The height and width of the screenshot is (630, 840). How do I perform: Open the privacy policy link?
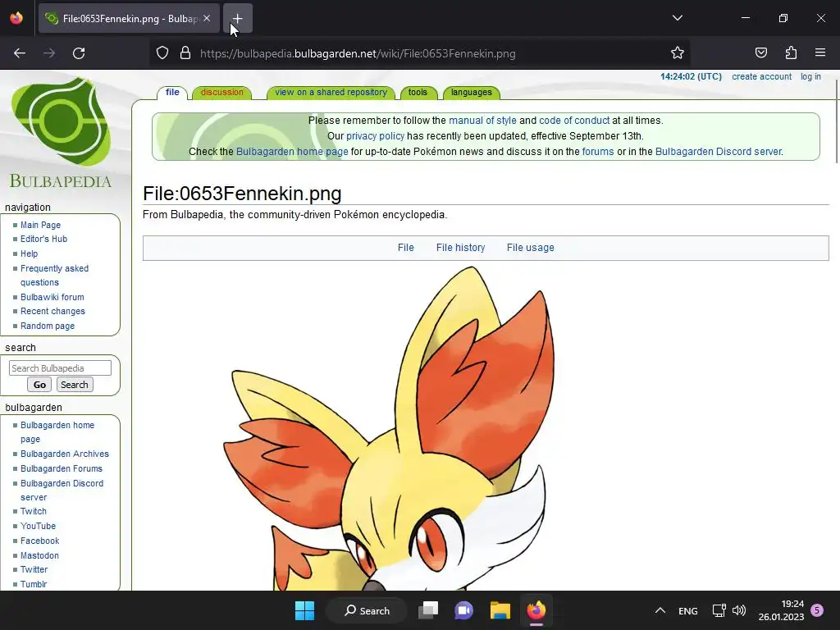tap(375, 136)
